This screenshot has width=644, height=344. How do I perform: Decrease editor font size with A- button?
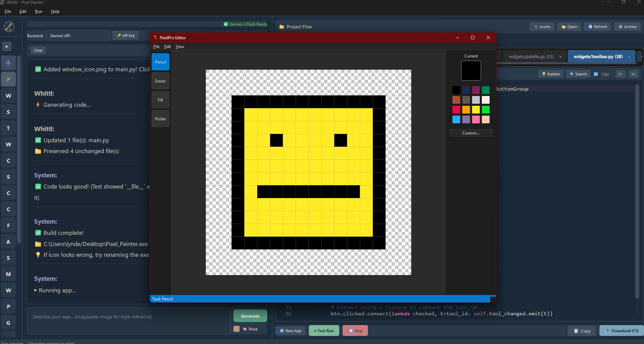pos(620,74)
